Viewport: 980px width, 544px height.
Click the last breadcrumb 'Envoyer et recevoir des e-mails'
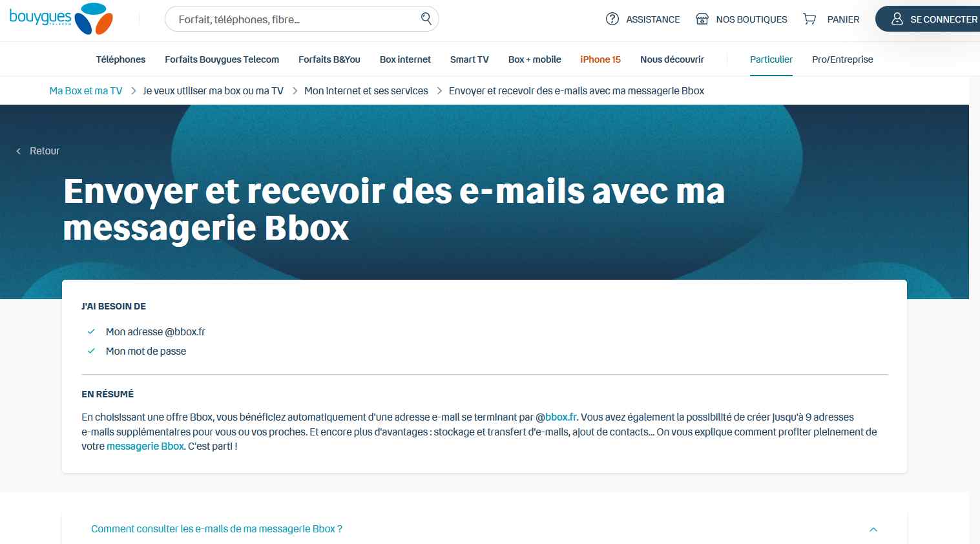click(x=576, y=91)
